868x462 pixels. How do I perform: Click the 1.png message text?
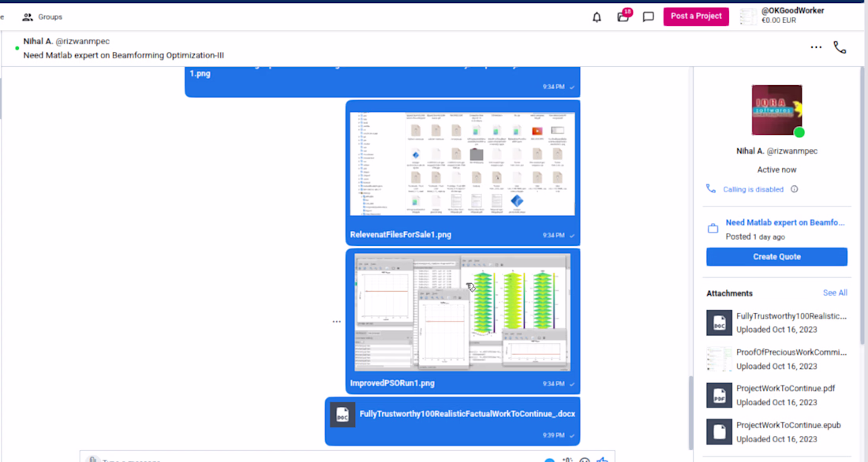(200, 73)
